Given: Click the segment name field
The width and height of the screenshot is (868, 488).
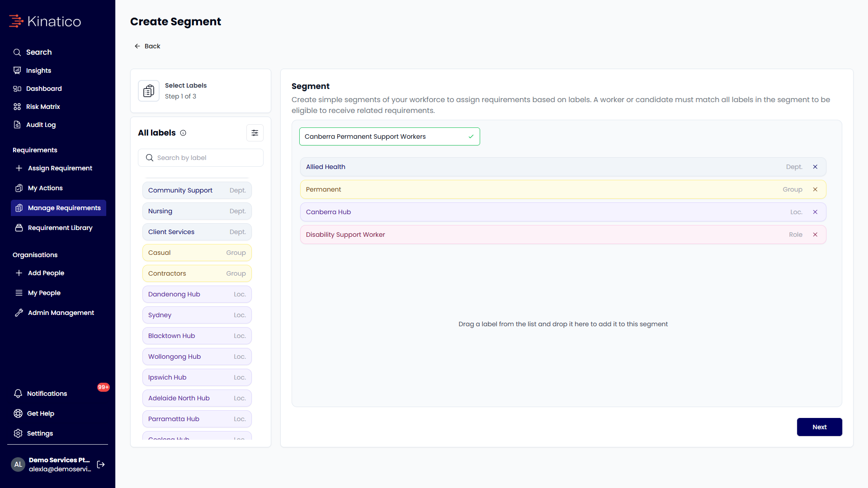Looking at the screenshot, I should (390, 136).
